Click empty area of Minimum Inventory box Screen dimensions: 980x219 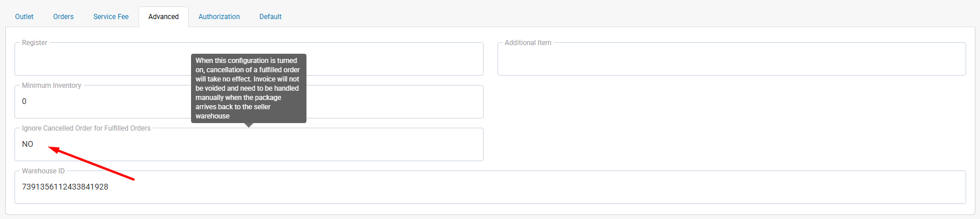pos(392,103)
